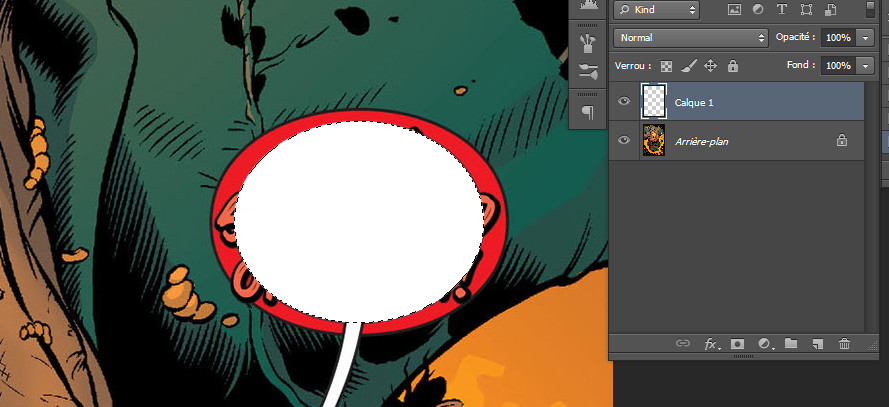Hide the Calque 1 layer

tap(624, 101)
